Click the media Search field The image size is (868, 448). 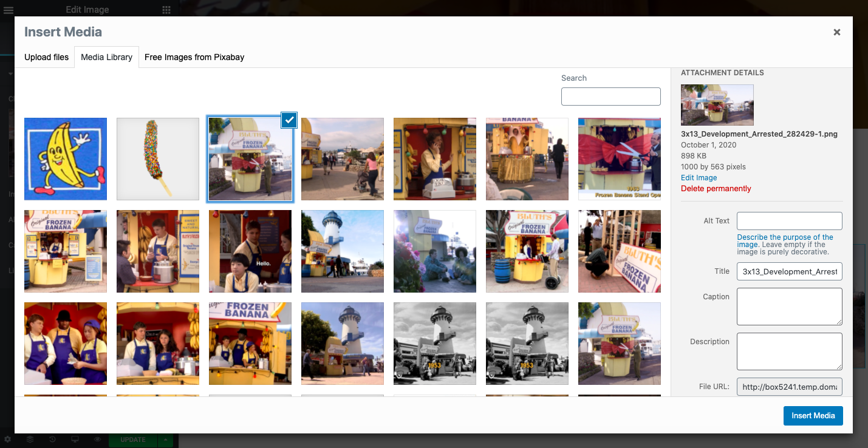pos(611,97)
